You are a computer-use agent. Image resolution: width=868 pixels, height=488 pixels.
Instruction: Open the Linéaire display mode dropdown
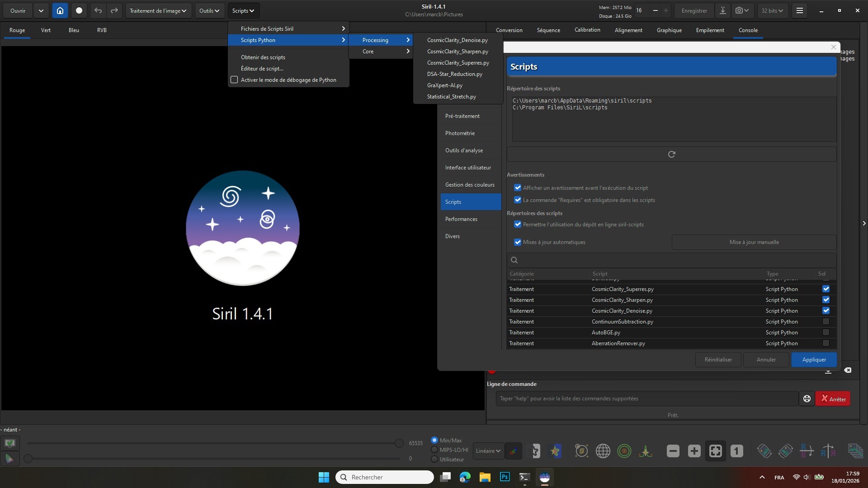pyautogui.click(x=488, y=451)
